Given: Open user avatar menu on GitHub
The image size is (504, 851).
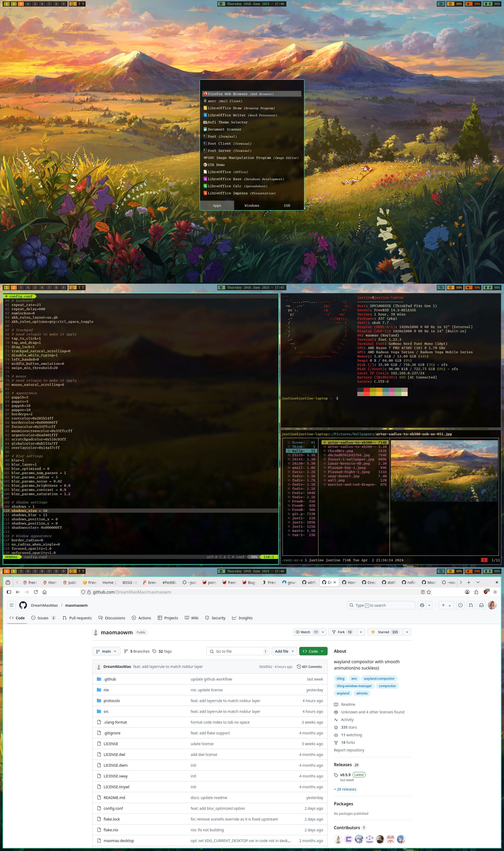Looking at the screenshot, I should click(492, 605).
